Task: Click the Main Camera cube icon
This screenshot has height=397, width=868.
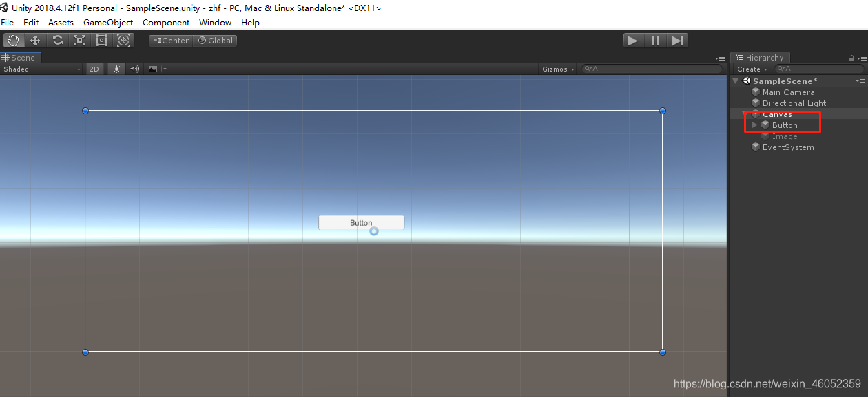Action: (756, 92)
